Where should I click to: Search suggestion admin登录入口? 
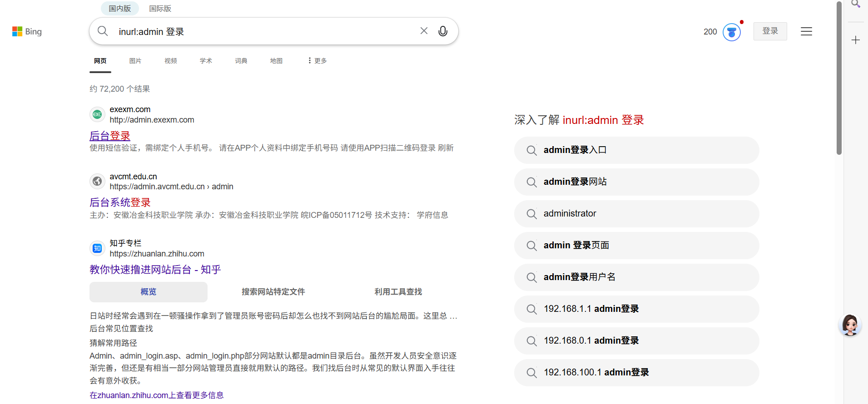pyautogui.click(x=637, y=150)
